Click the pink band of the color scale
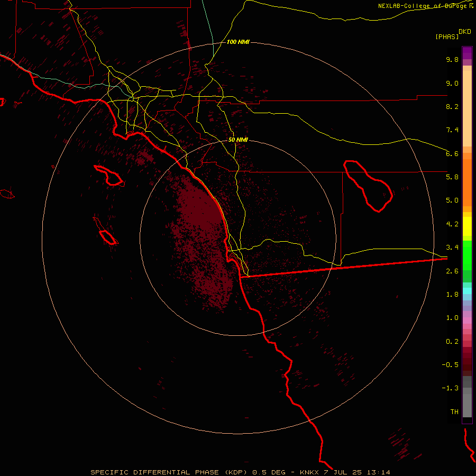This screenshot has height=476, width=476. pyautogui.click(x=467, y=321)
